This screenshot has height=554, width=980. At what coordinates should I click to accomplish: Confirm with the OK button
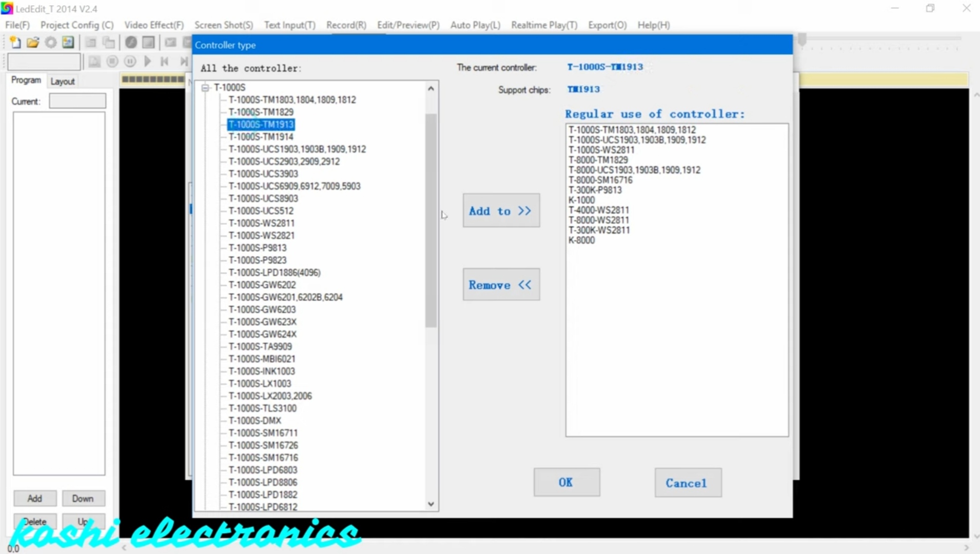tap(566, 482)
